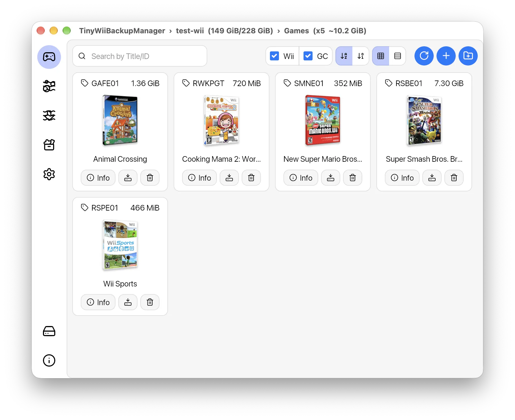Click the hard drive icon in sidebar
Screen dimensions: 515x420
[49, 331]
